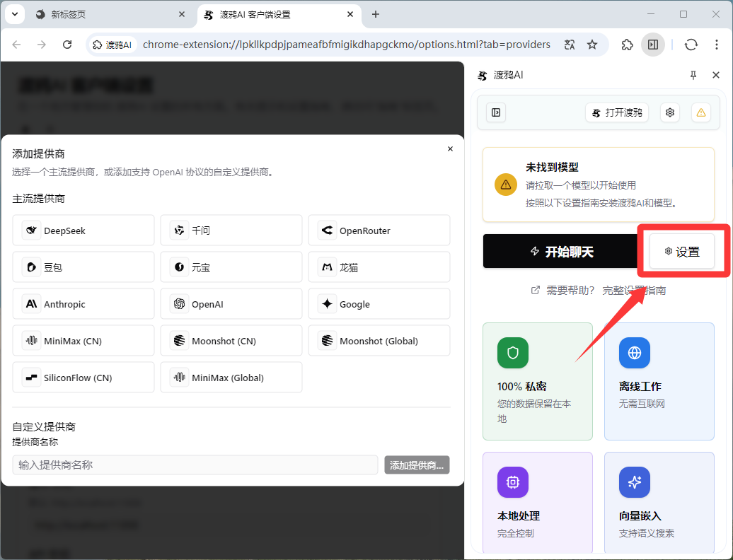This screenshot has height=560, width=733.
Task: Open the browser extensions puzzle icon
Action: point(627,45)
